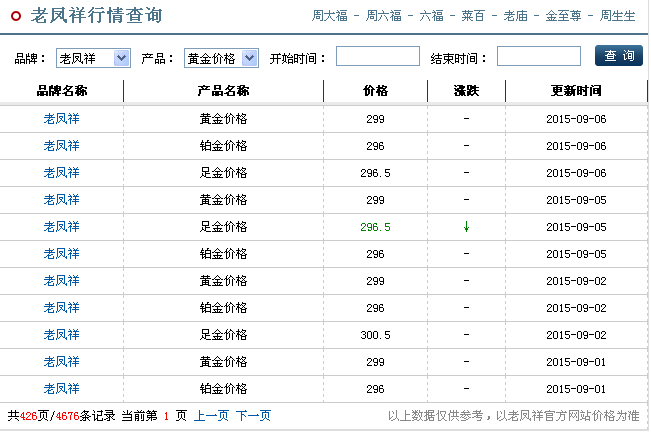This screenshot has width=651, height=433.
Task: Open the 品牌 dropdown showing 老凤祥
Action: [x=93, y=58]
